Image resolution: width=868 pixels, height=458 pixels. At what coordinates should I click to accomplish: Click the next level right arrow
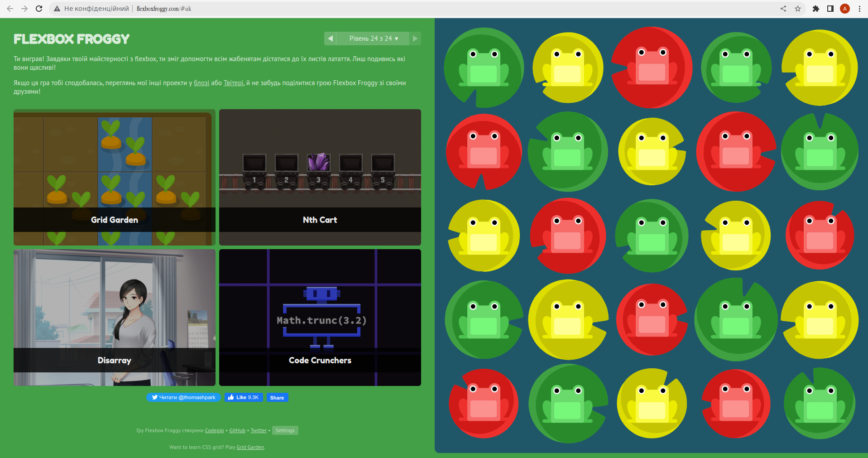click(x=415, y=39)
